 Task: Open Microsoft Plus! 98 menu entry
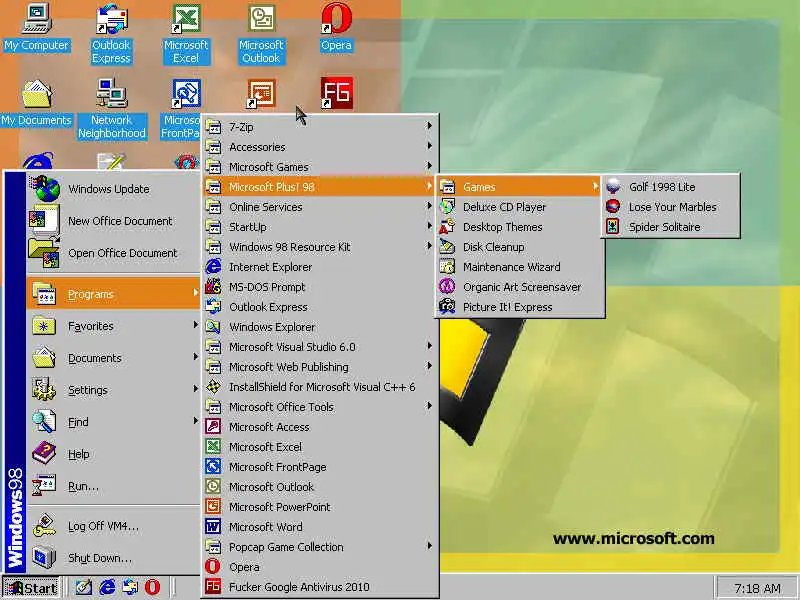pyautogui.click(x=320, y=187)
